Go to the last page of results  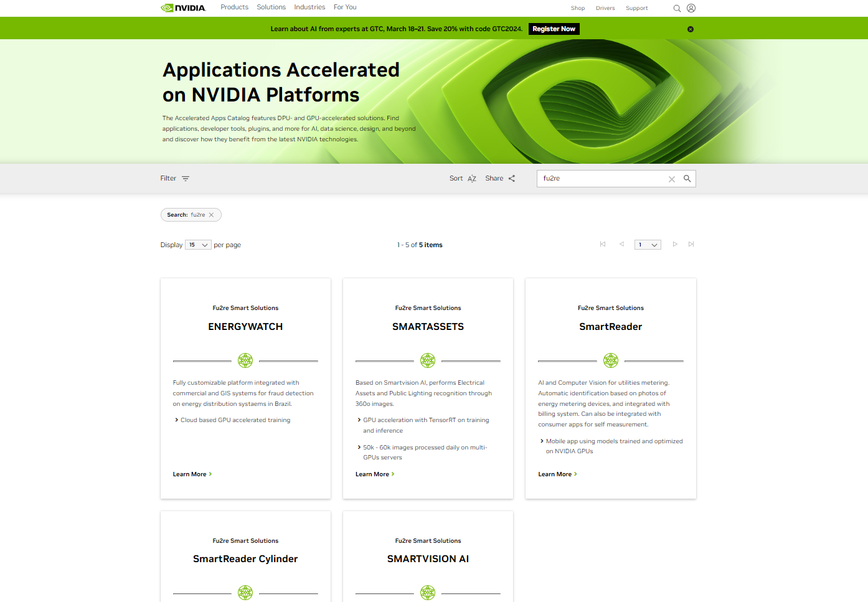click(691, 244)
